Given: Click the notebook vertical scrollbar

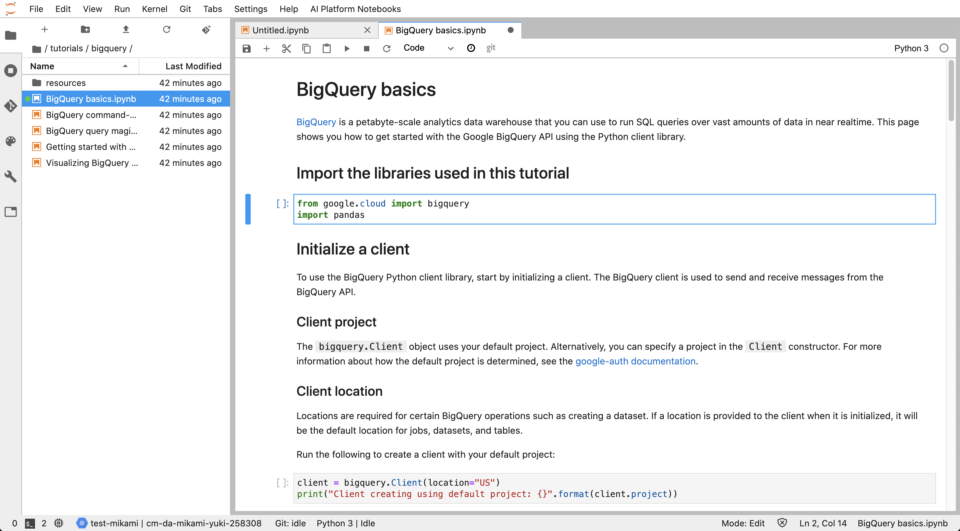Looking at the screenshot, I should (951, 89).
